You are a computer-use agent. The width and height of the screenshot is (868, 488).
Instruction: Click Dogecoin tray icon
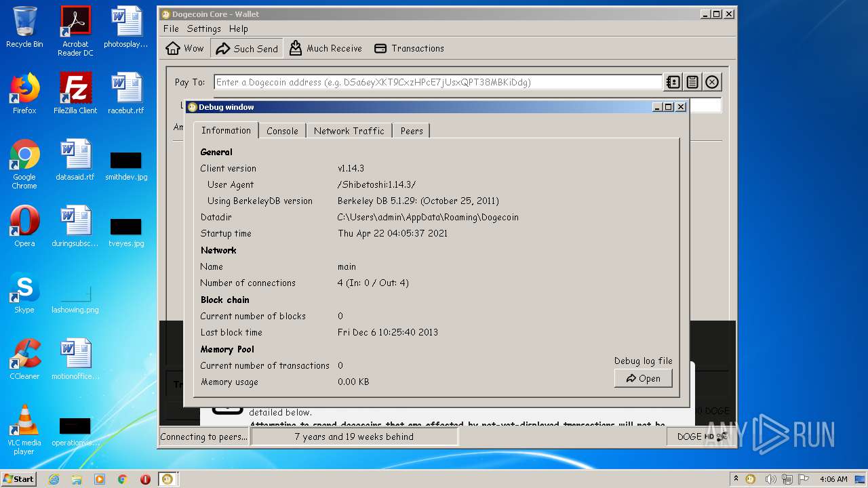750,479
